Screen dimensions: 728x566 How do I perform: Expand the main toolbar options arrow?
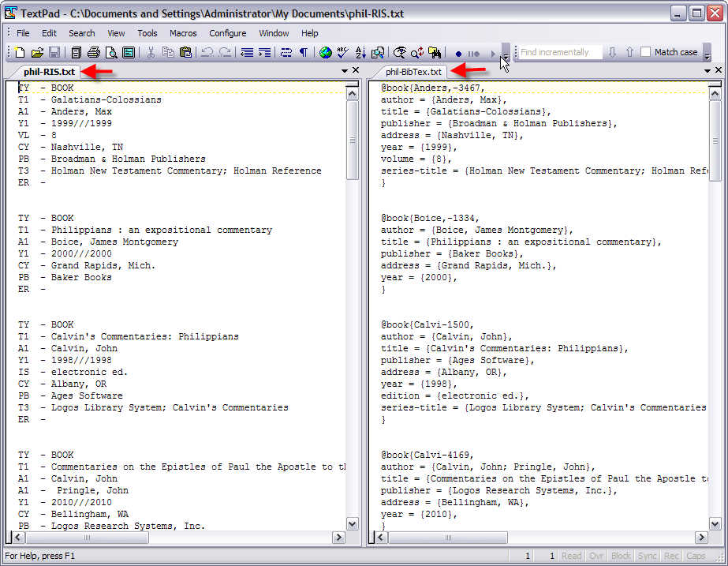click(506, 58)
